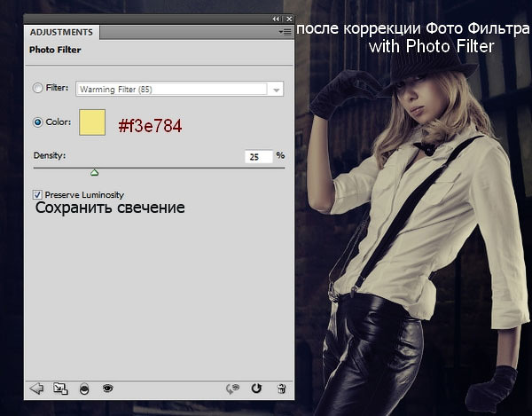Click the 'with Photo Filter' caption
The image size is (532, 416).
[x=431, y=46]
